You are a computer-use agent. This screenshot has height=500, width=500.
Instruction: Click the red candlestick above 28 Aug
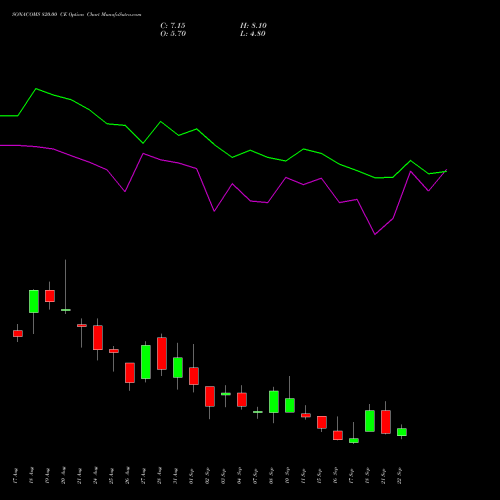tap(162, 353)
